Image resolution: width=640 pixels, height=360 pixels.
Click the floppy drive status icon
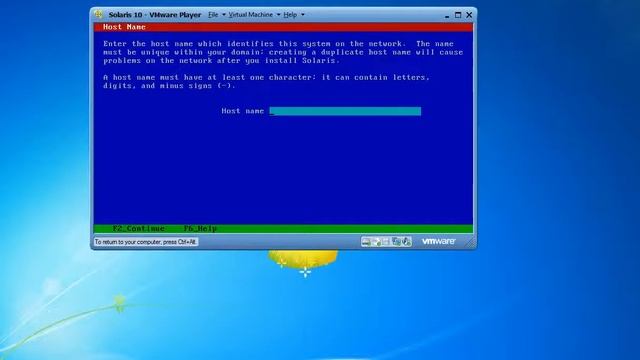point(386,242)
